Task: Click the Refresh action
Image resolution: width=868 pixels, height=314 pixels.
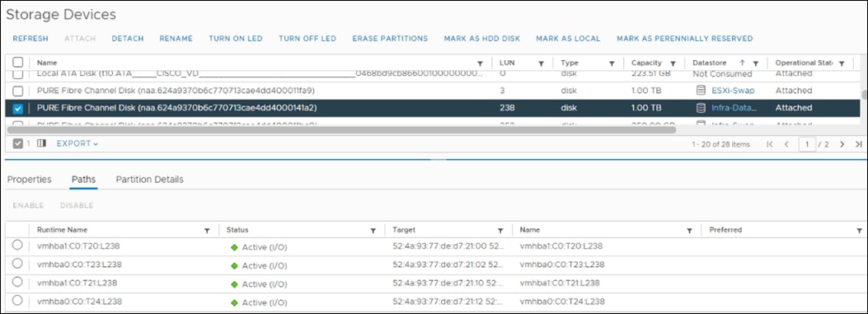Action: coord(30,39)
